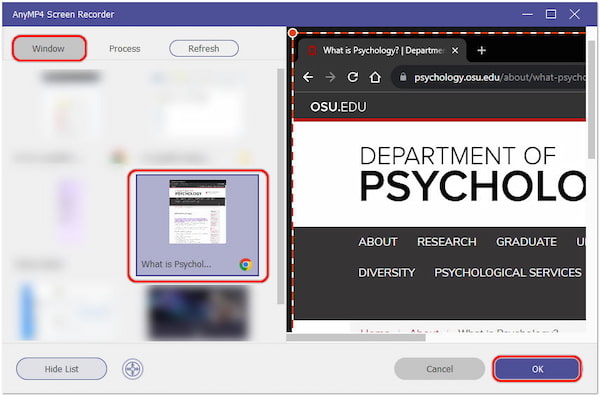Click the padlock icon in address bar

403,77
